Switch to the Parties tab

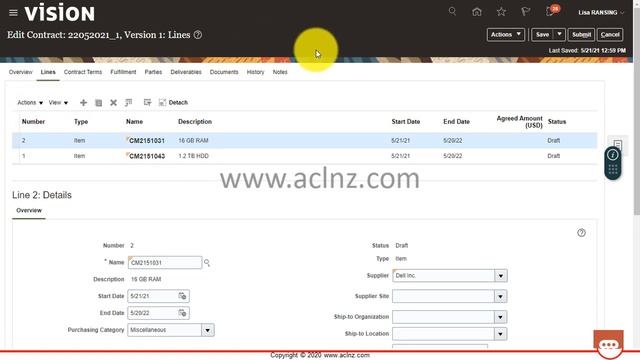153,72
